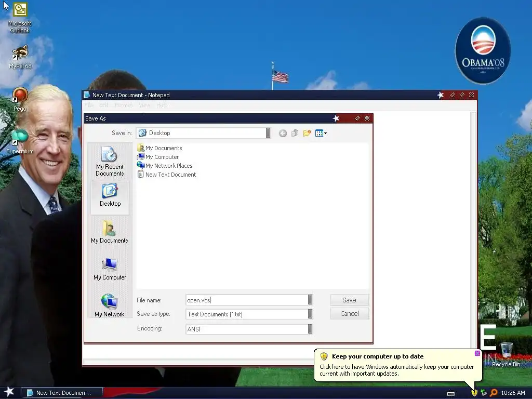Select Desktop in the places bar
The image size is (532, 399).
(x=110, y=197)
